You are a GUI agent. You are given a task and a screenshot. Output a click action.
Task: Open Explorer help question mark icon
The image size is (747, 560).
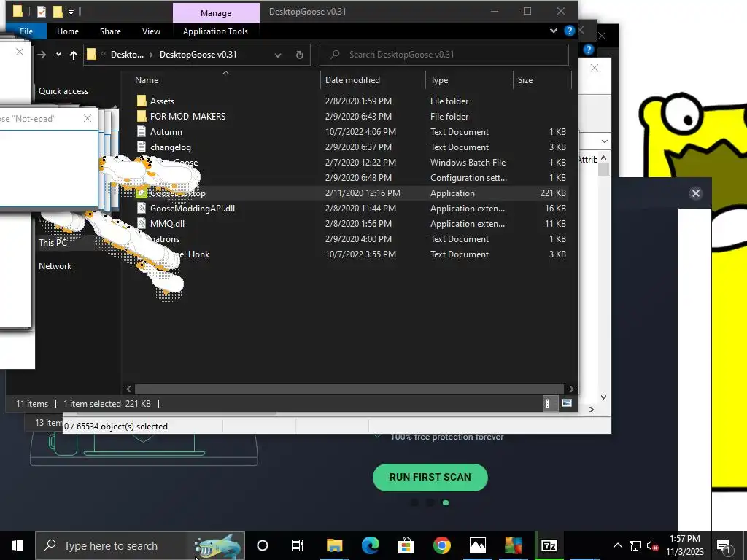[x=569, y=31]
